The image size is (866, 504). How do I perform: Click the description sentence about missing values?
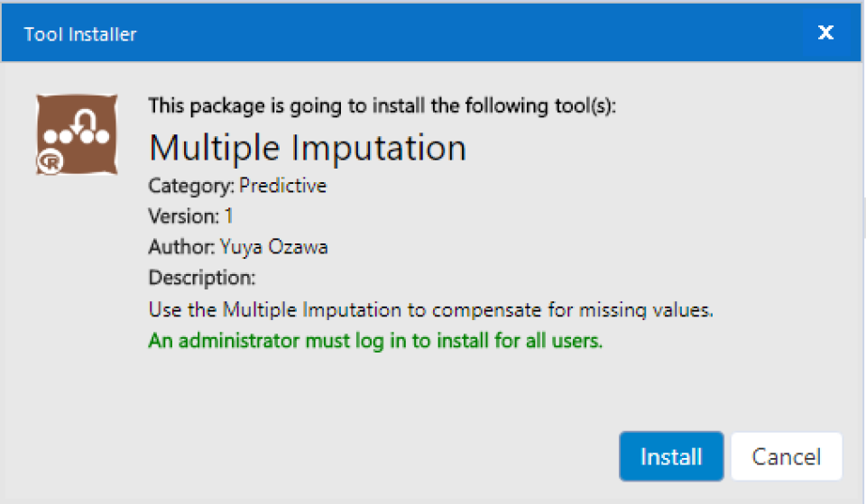pyautogui.click(x=431, y=310)
